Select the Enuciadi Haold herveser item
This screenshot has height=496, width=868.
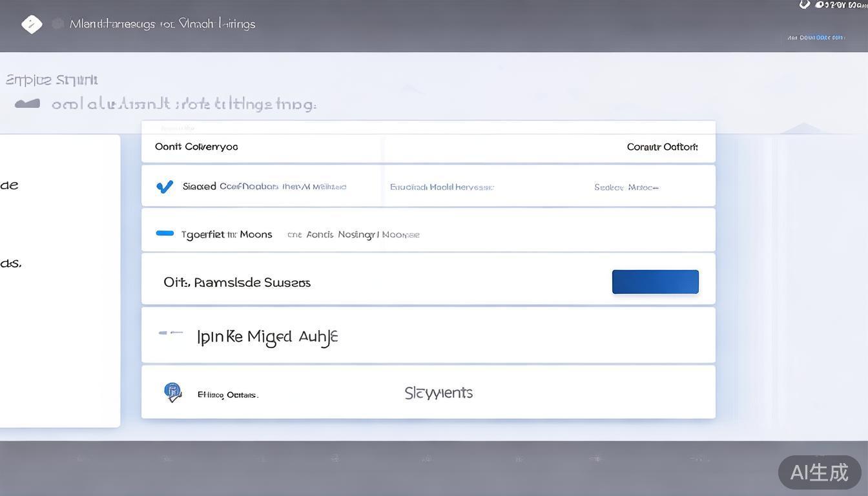[x=442, y=187]
